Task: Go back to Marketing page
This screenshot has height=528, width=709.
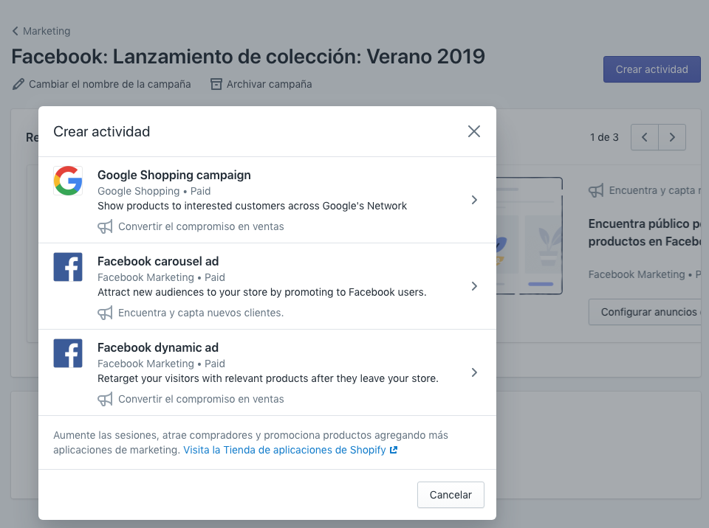Action: point(41,31)
